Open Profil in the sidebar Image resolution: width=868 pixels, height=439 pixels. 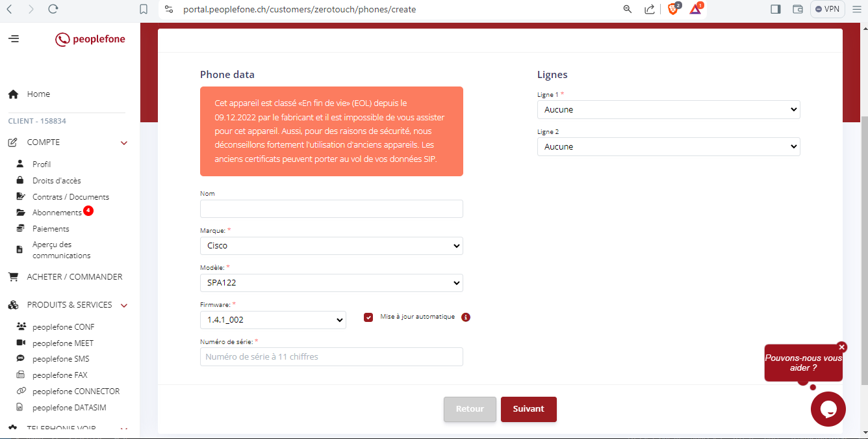tap(42, 165)
